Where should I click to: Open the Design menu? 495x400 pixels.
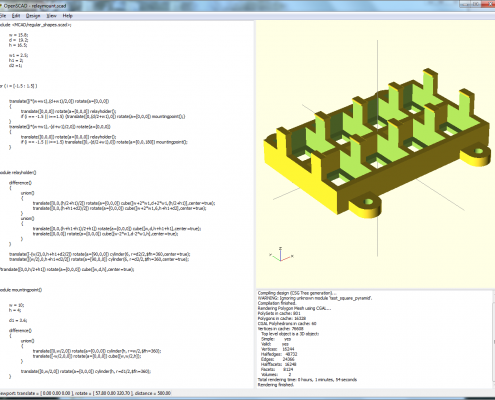(33, 16)
